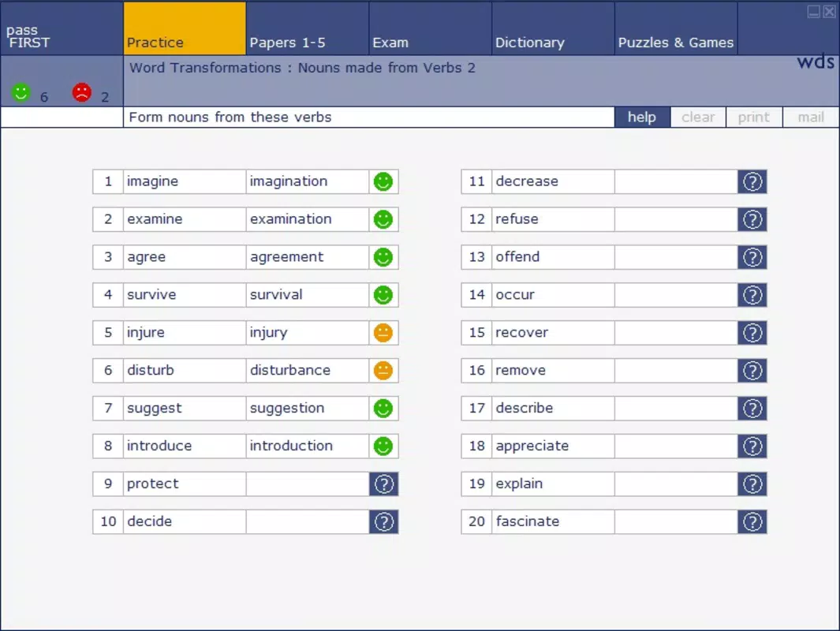Click the answer field containing imagination
This screenshot has width=840, height=631.
(308, 181)
